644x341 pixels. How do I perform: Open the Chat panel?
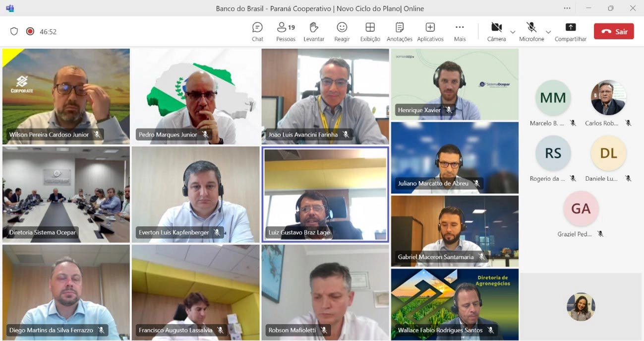click(257, 32)
